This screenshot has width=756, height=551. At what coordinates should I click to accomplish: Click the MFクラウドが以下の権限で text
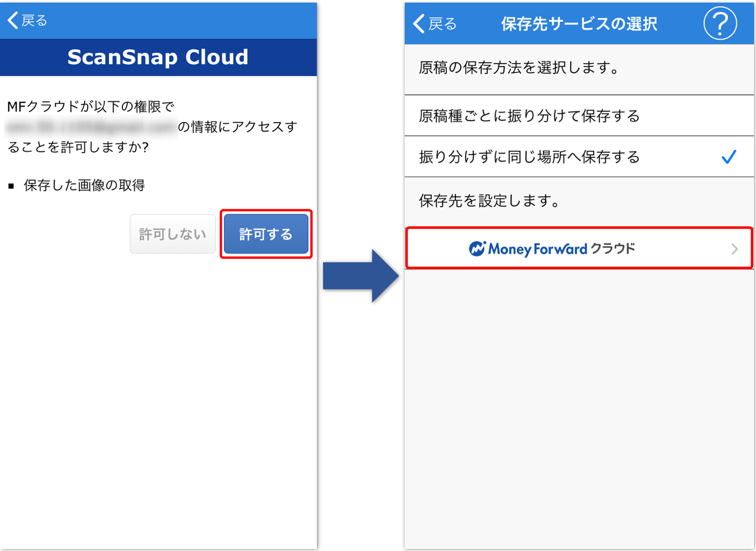91,106
